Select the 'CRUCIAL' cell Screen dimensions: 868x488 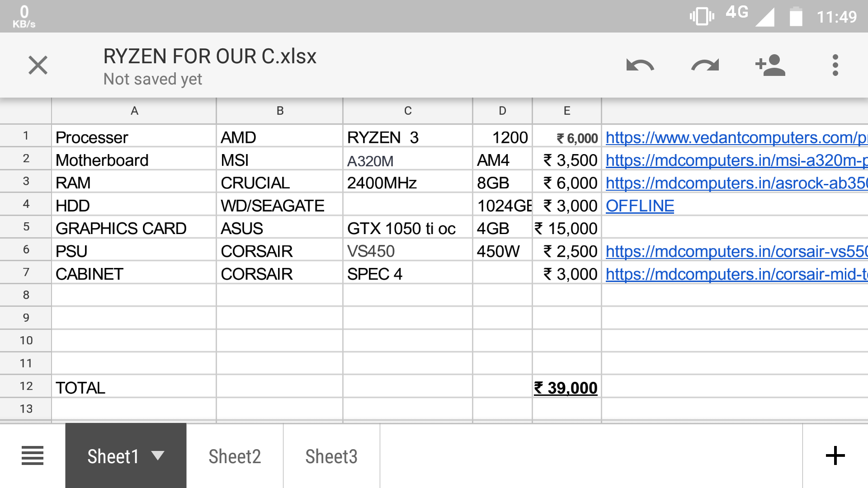tap(280, 181)
